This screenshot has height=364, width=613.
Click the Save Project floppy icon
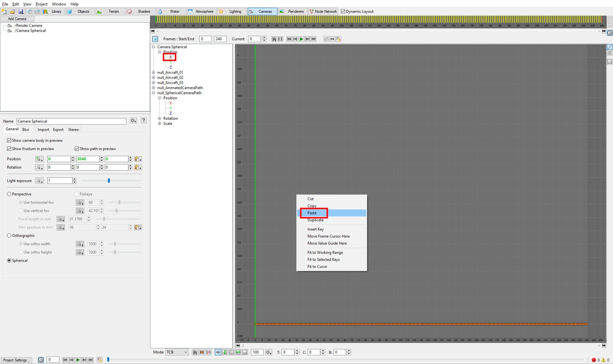coord(21,11)
